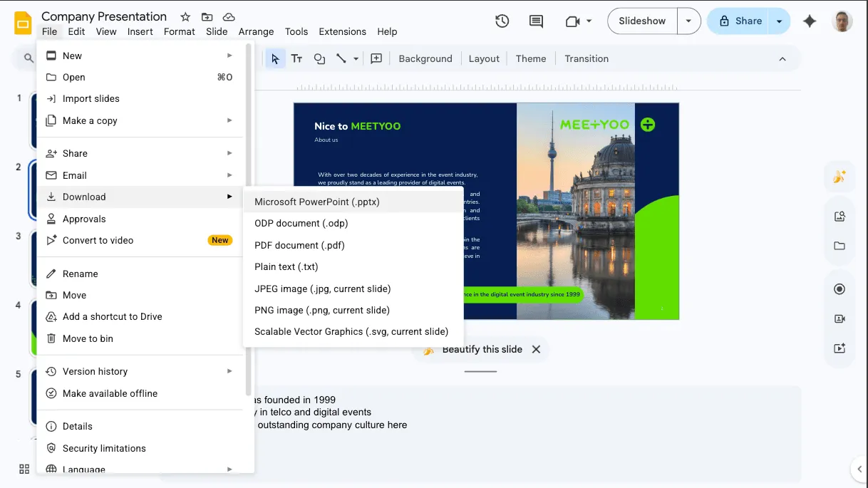Open the shape insertion tool
This screenshot has width=868, height=488.
point(319,58)
